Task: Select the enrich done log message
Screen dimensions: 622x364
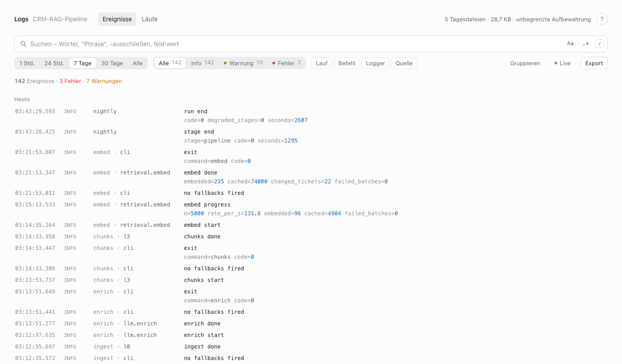Action: 203,324
